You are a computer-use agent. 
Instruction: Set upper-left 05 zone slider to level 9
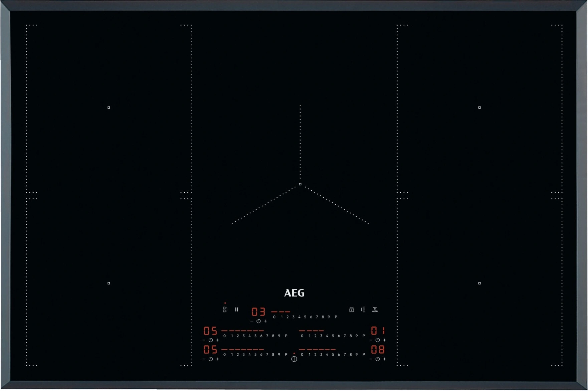(x=279, y=336)
